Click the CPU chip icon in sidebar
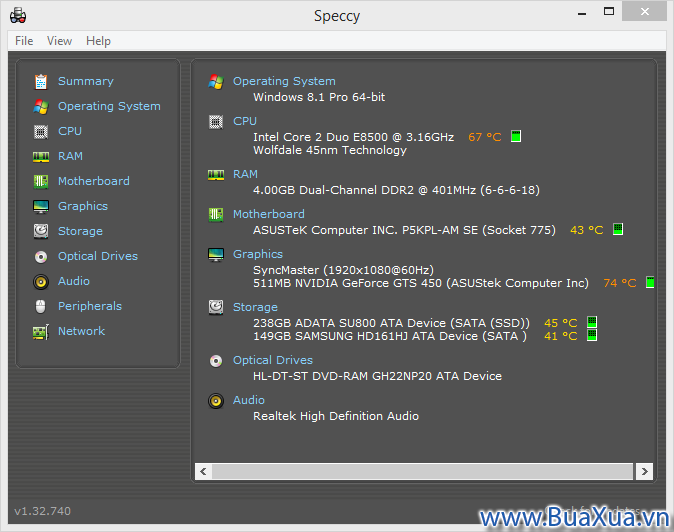Image resolution: width=674 pixels, height=532 pixels. tap(41, 131)
